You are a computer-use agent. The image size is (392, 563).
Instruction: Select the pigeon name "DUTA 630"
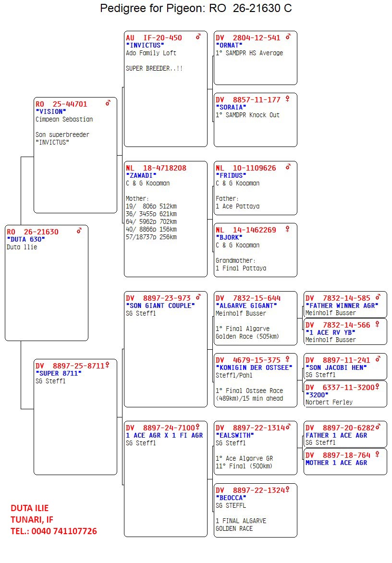tap(26, 240)
